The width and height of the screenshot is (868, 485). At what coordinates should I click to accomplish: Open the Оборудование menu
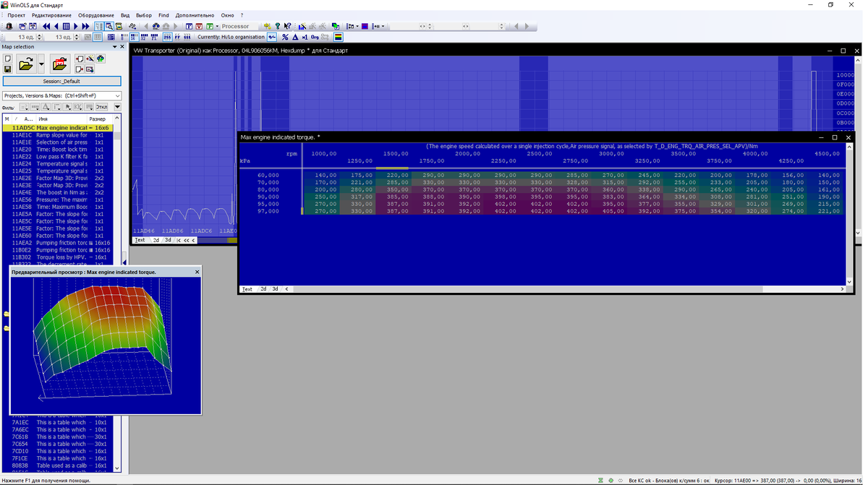point(96,15)
